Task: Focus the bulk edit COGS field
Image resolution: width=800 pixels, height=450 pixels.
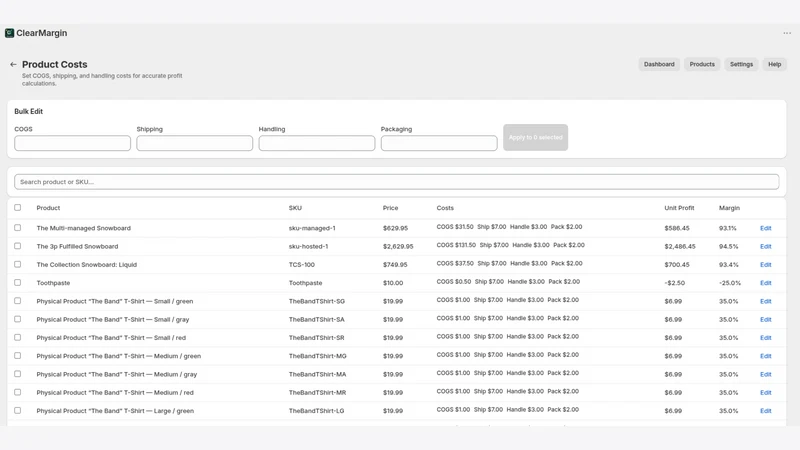Action: 72,143
